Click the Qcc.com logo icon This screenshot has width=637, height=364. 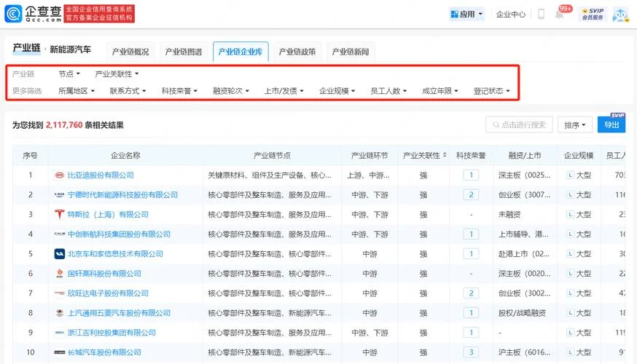[x=13, y=14]
